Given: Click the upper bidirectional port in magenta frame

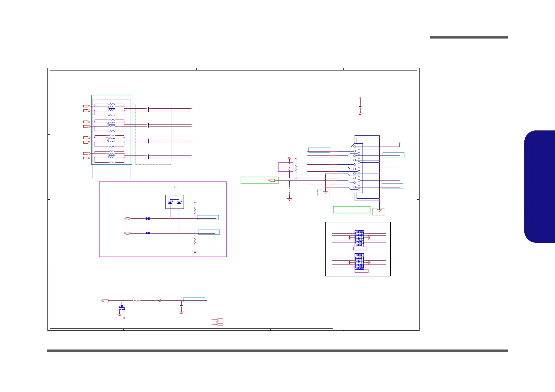Looking at the screenshot, I should (x=128, y=218).
